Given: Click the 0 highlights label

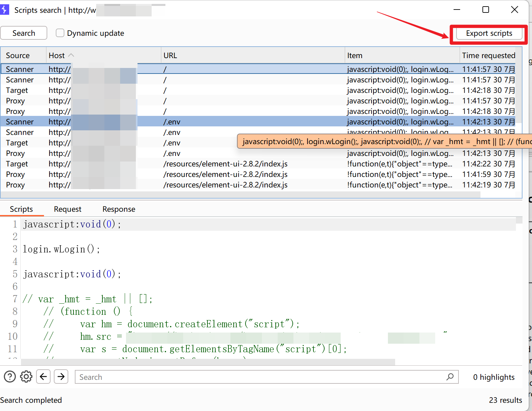Looking at the screenshot, I should [494, 377].
